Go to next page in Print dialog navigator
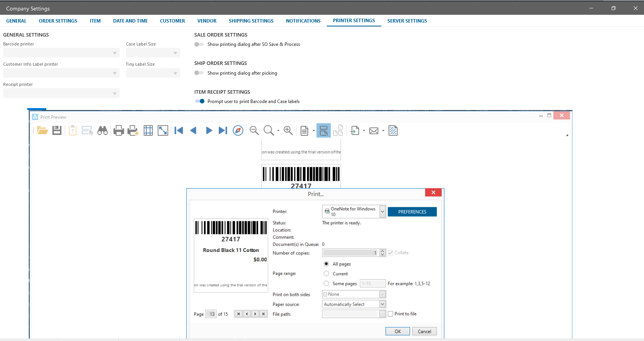Screen dimensions: 644x341 255,314
